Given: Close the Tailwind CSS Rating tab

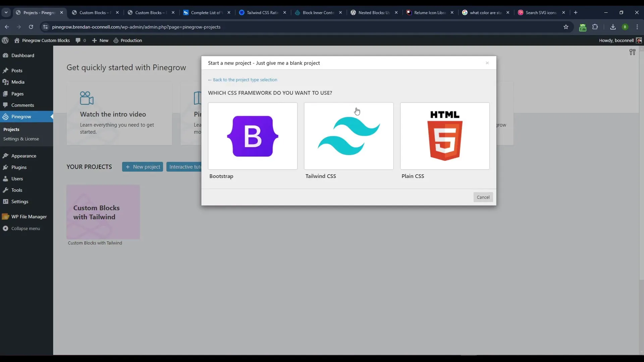Looking at the screenshot, I should tap(284, 12).
